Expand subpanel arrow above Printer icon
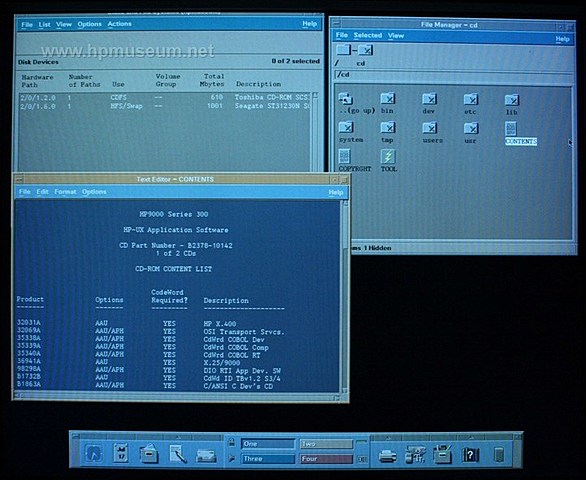 388,437
